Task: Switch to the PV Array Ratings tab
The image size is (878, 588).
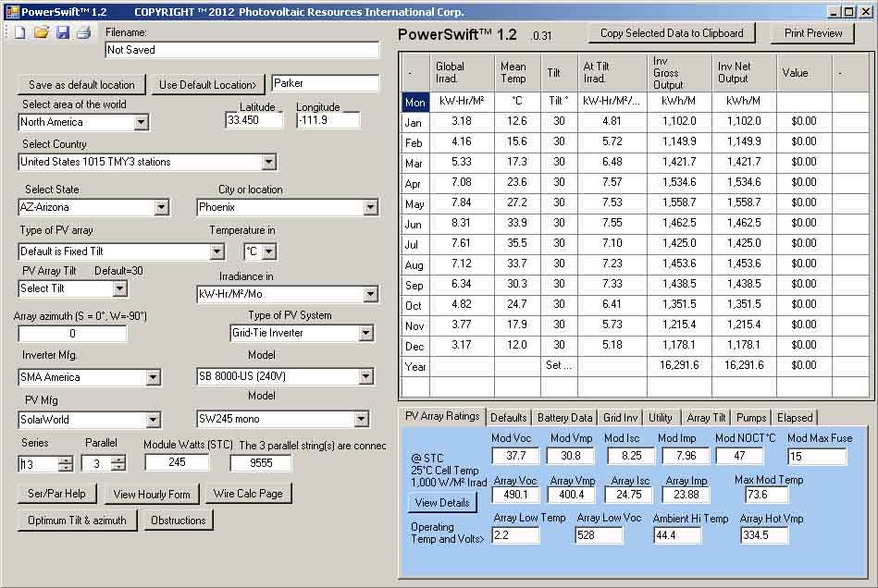Action: click(x=442, y=416)
